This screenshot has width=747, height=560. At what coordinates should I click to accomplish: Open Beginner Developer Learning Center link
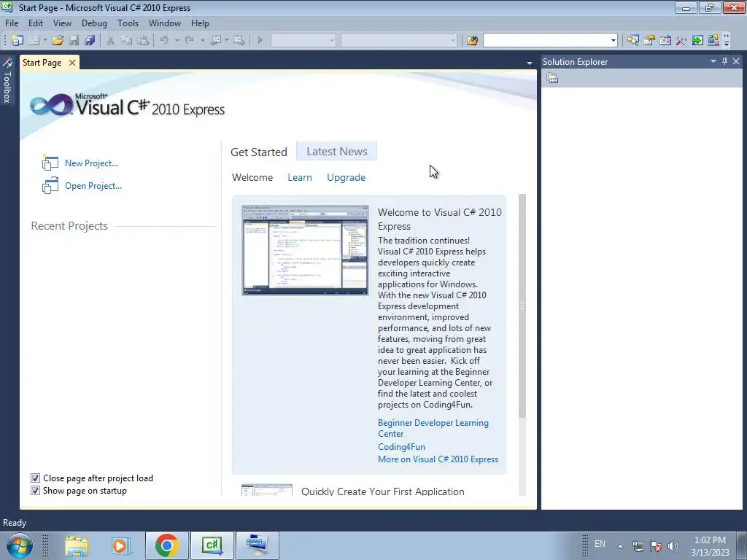[433, 428]
